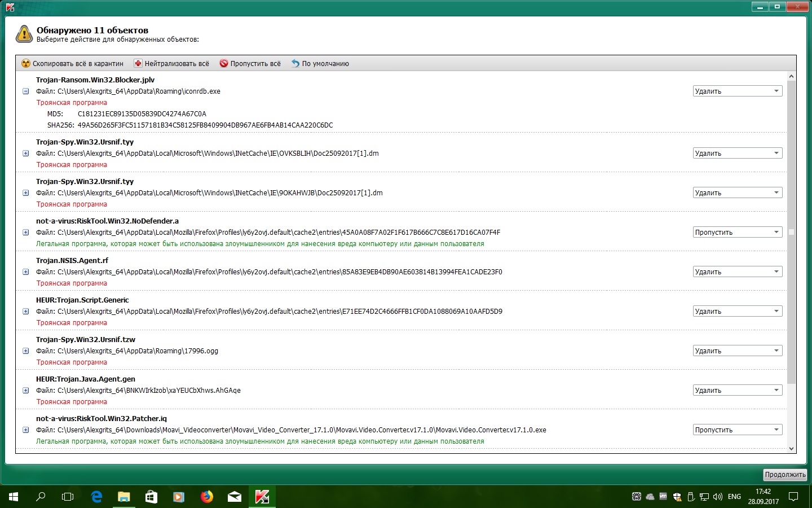Click the OneDrive cloud tray icon
Image resolution: width=812 pixels, height=508 pixels.
pyautogui.click(x=650, y=497)
